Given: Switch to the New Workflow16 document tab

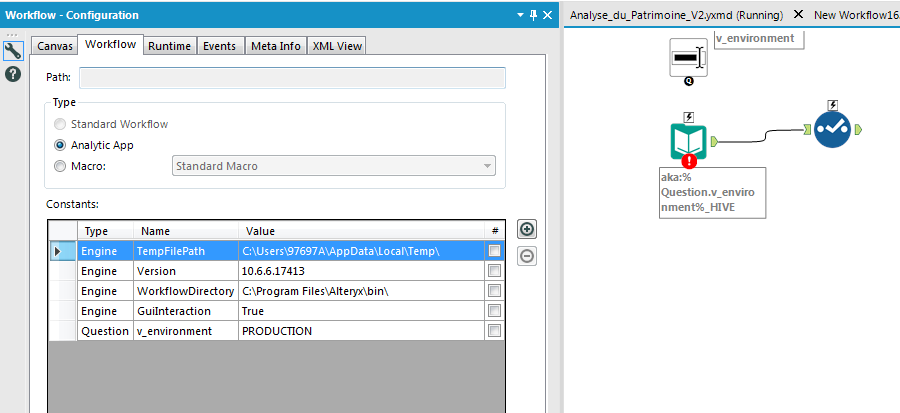Looking at the screenshot, I should coord(856,15).
